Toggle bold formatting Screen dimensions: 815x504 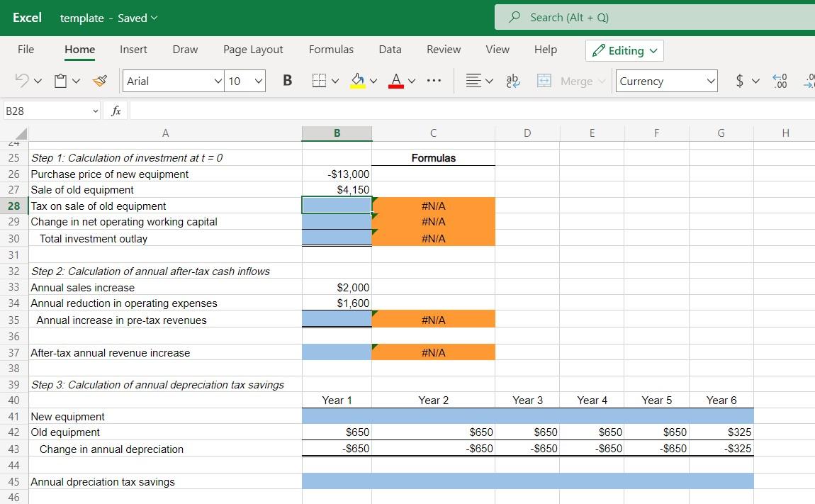287,81
